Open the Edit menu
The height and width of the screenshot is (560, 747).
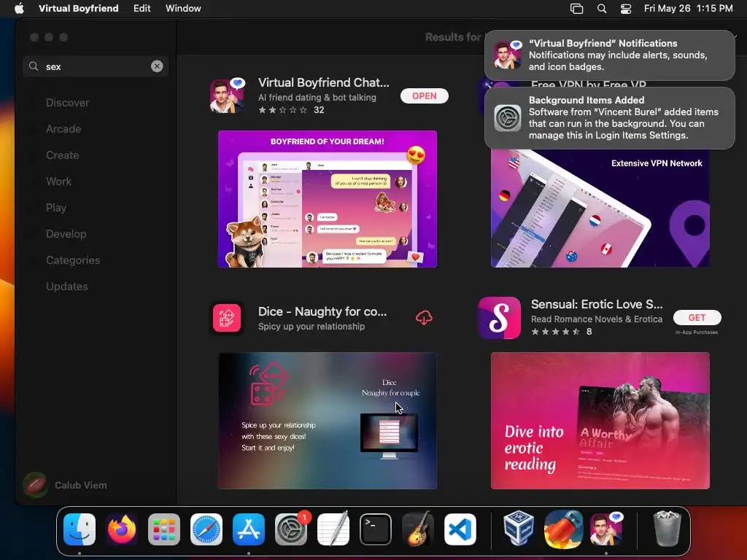coord(142,9)
